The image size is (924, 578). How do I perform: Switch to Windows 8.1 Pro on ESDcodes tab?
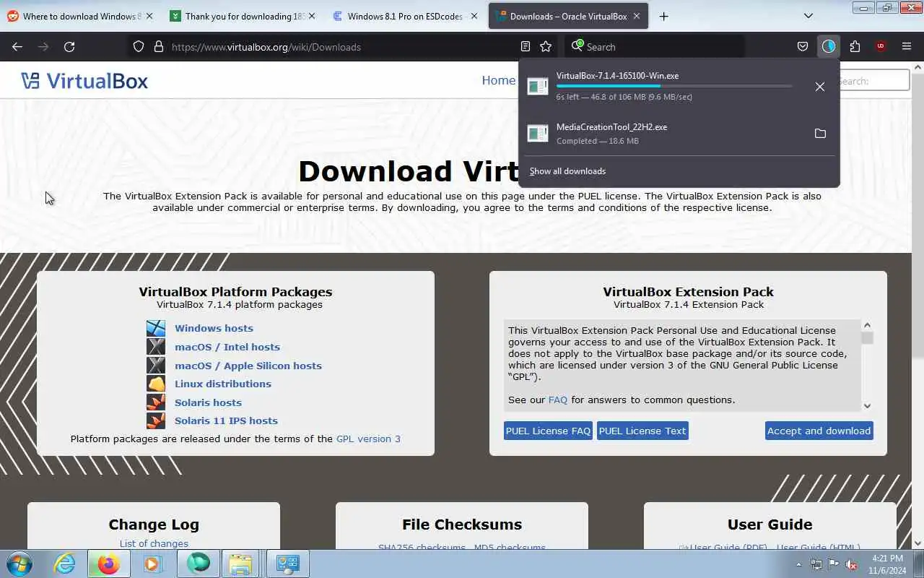coord(404,16)
